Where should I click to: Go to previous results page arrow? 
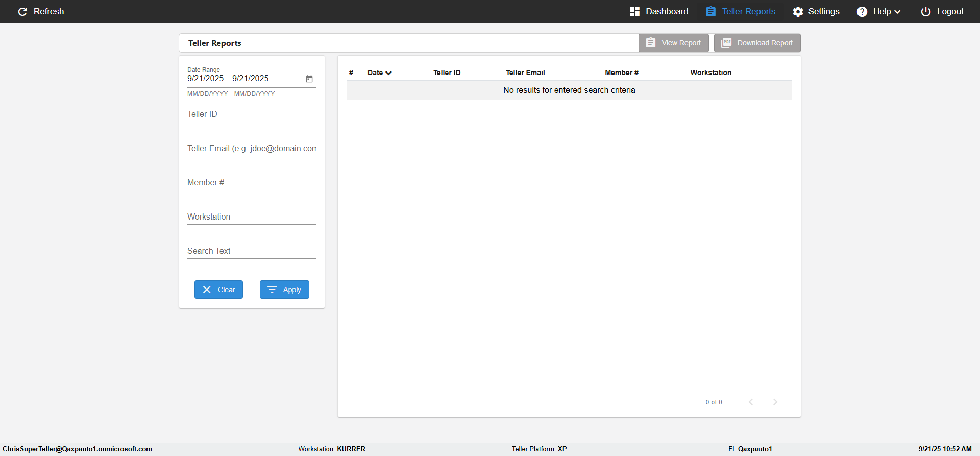click(751, 402)
